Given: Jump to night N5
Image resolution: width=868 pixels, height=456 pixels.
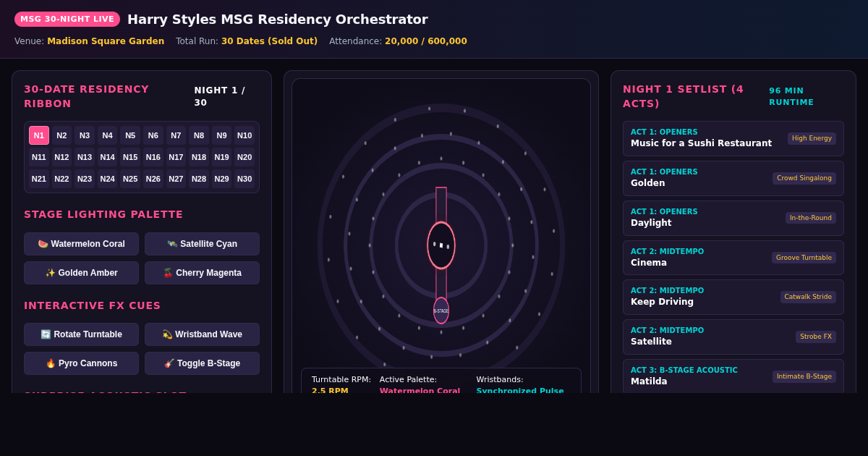Looking at the screenshot, I should 130,135.
